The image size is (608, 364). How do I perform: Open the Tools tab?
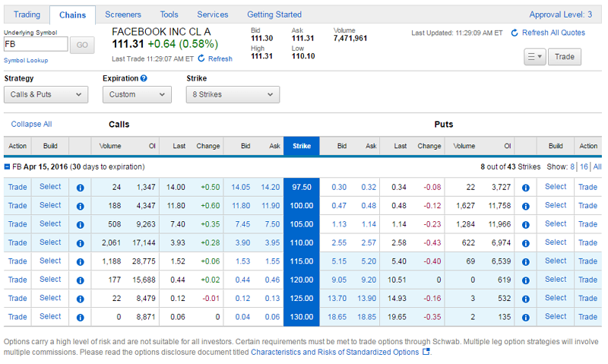[x=169, y=14]
